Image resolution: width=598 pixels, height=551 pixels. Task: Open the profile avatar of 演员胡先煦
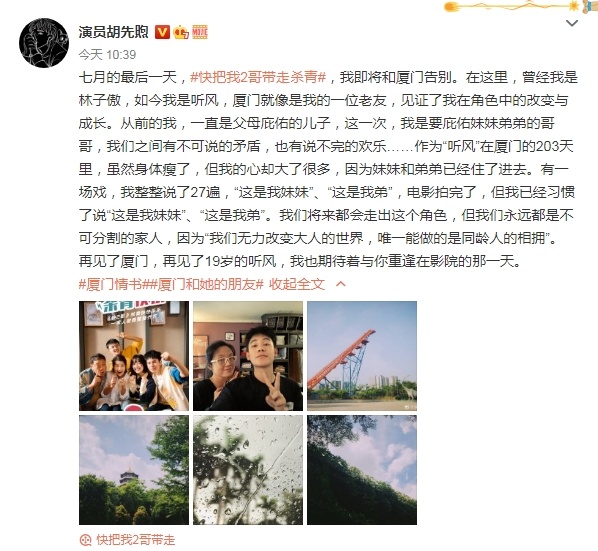pos(44,43)
